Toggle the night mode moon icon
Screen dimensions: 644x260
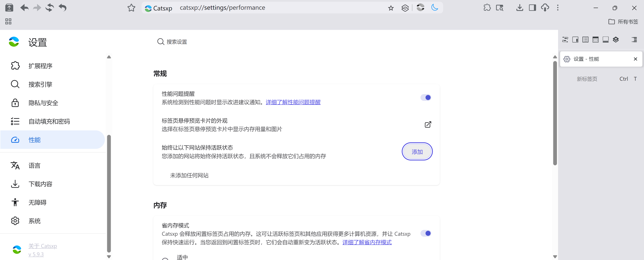(435, 8)
